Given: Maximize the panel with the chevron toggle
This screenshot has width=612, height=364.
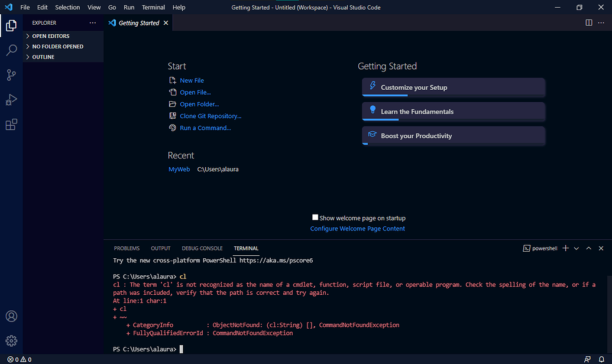Looking at the screenshot, I should (x=588, y=248).
